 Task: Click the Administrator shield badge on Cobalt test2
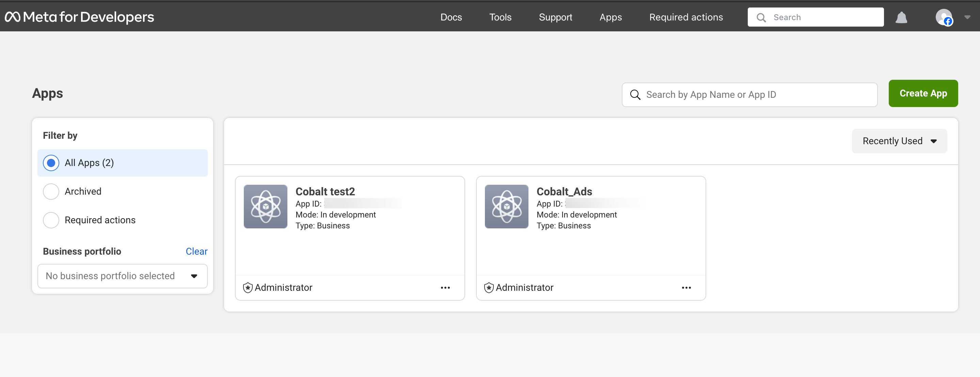(247, 287)
